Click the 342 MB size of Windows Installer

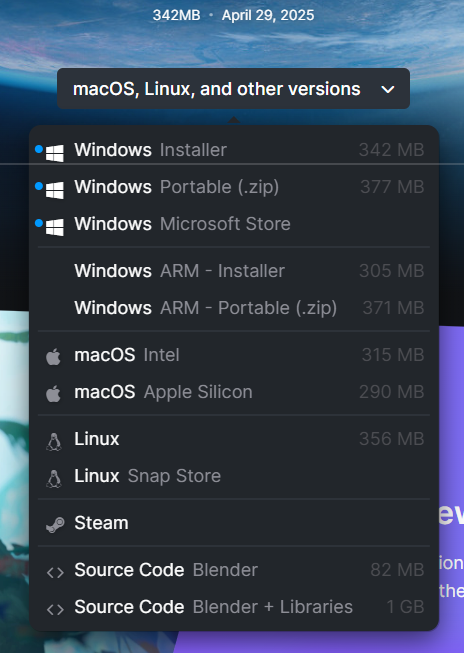coord(392,150)
